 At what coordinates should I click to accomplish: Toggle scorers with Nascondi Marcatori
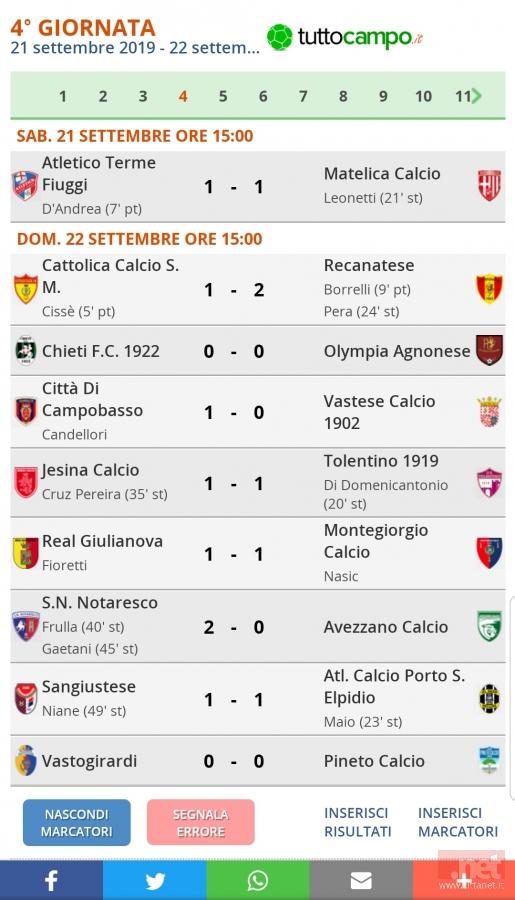click(x=77, y=823)
